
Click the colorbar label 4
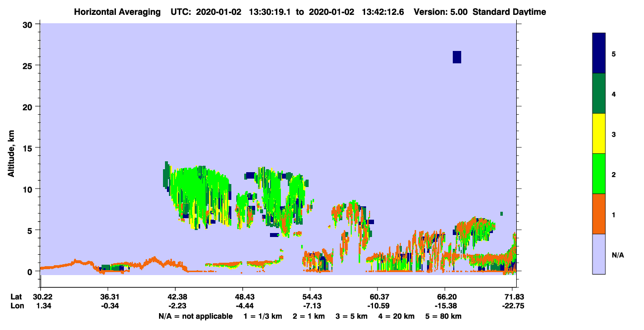614,94
